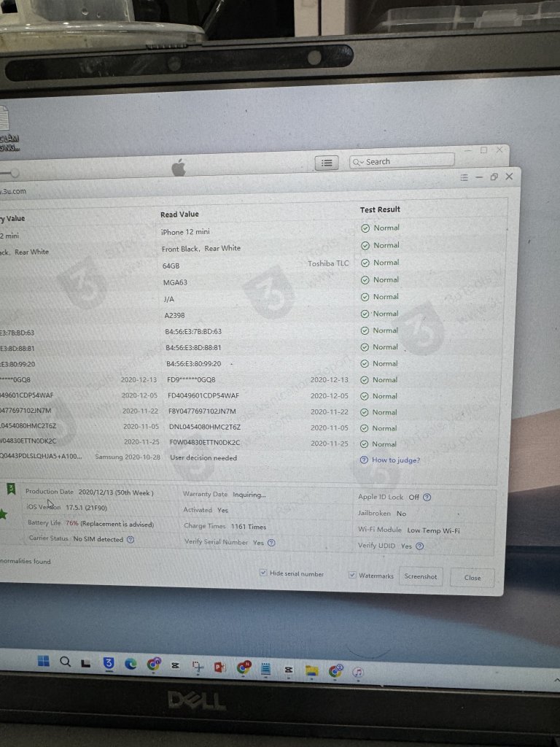Viewport: 560px width, 747px height.
Task: Click the Charge Times 1161 Times value
Action: tap(249, 527)
